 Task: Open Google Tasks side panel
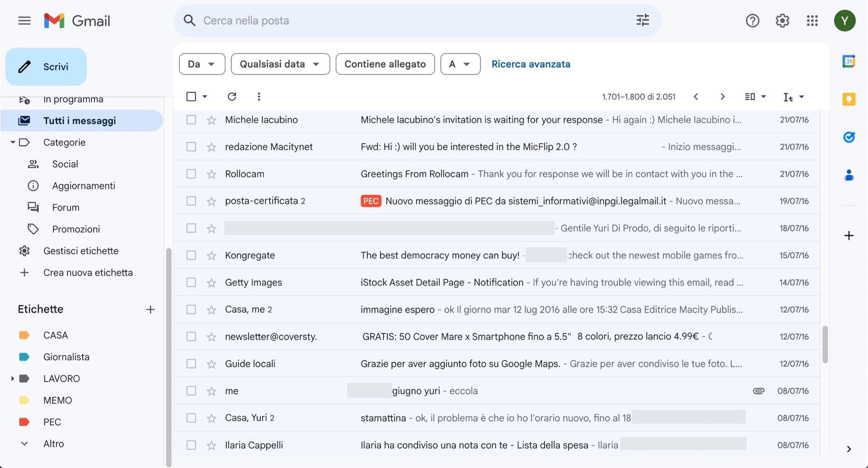tap(848, 137)
